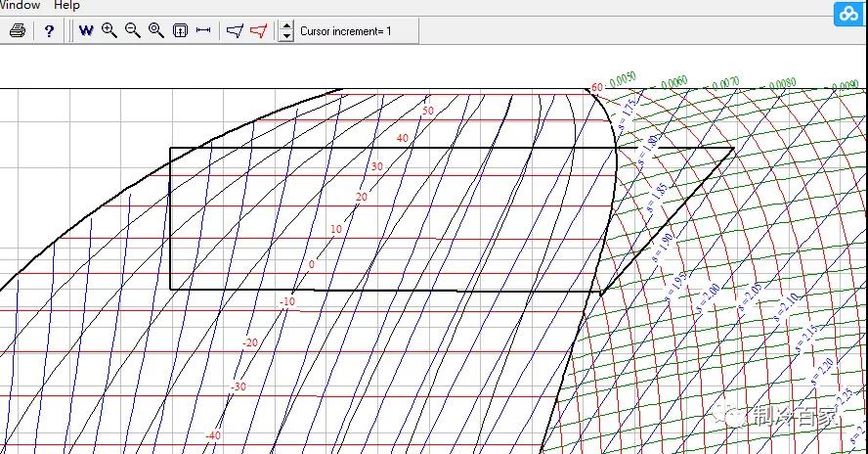Click the blue cloud icon at top right

pos(847,14)
